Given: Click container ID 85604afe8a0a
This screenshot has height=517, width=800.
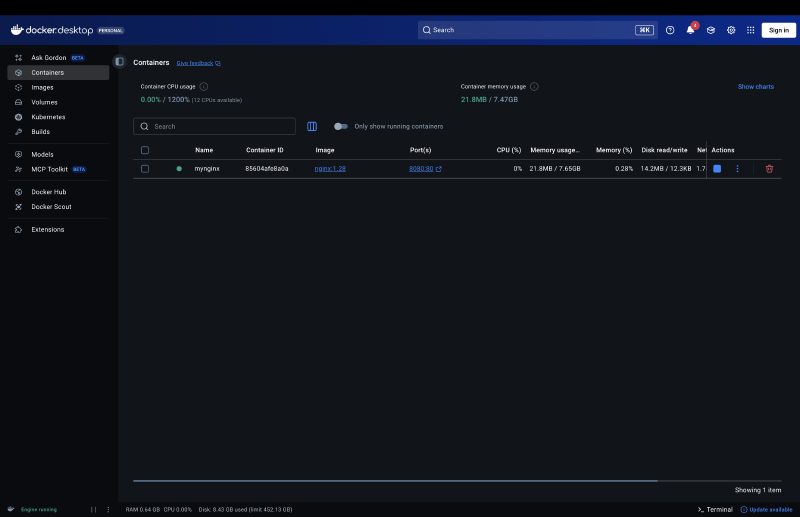Looking at the screenshot, I should pos(266,168).
